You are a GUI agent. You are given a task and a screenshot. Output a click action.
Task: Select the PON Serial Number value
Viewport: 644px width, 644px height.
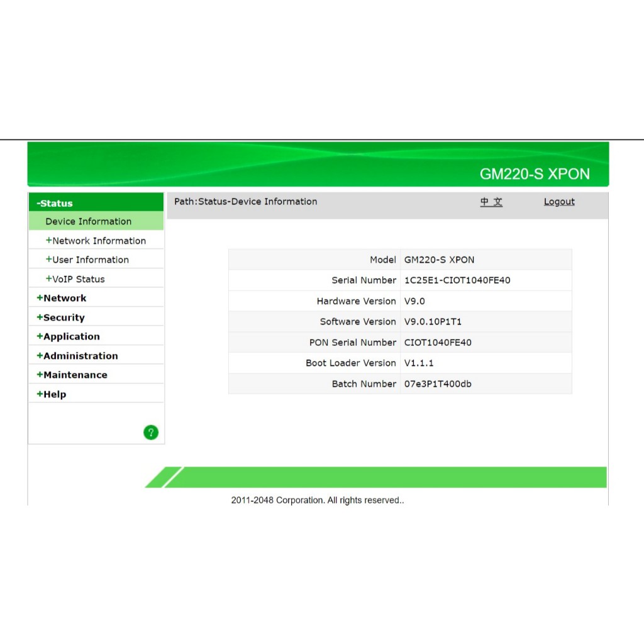438,343
